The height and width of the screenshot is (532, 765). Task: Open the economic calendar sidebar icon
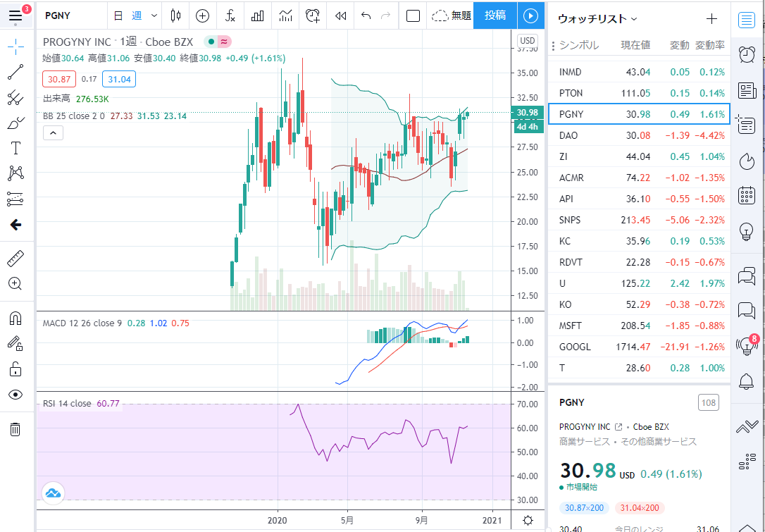(746, 195)
